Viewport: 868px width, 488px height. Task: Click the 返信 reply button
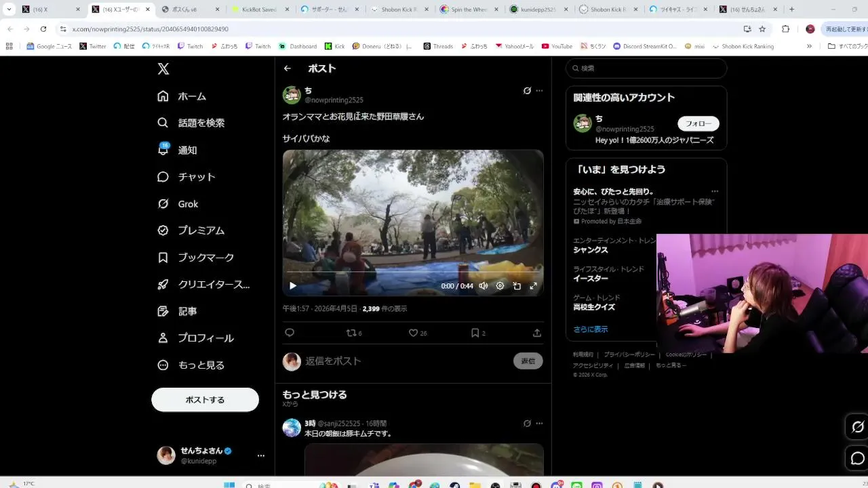[x=528, y=361]
